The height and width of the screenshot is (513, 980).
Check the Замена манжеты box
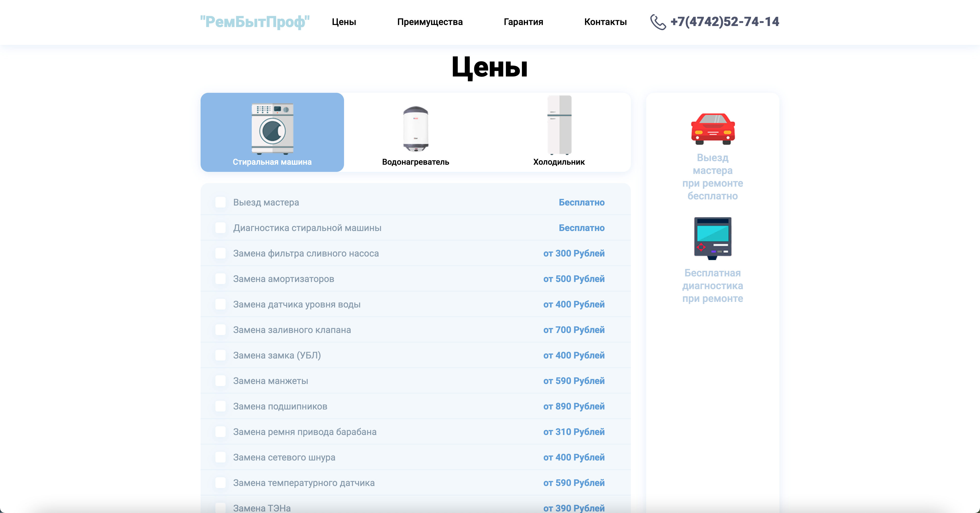tap(221, 380)
